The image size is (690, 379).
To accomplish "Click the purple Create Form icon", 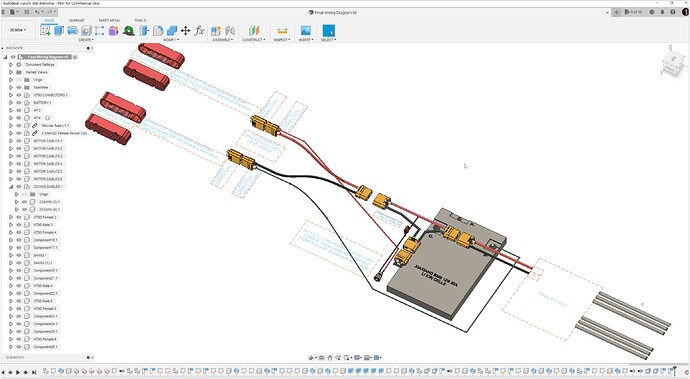I will tap(114, 30).
